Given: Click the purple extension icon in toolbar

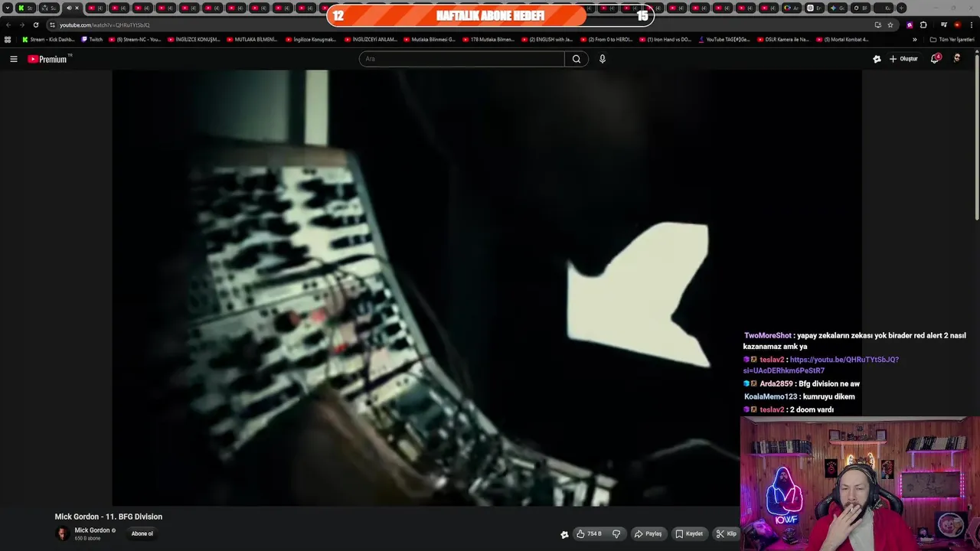Looking at the screenshot, I should coord(910,24).
